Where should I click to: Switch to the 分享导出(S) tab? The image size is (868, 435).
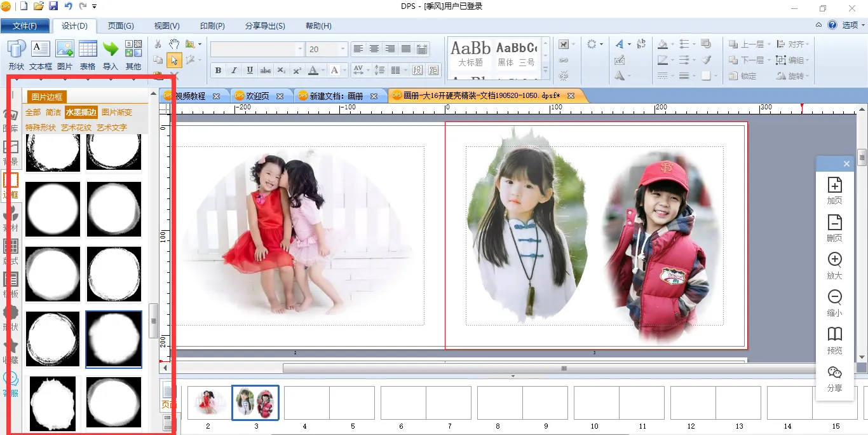(x=265, y=26)
